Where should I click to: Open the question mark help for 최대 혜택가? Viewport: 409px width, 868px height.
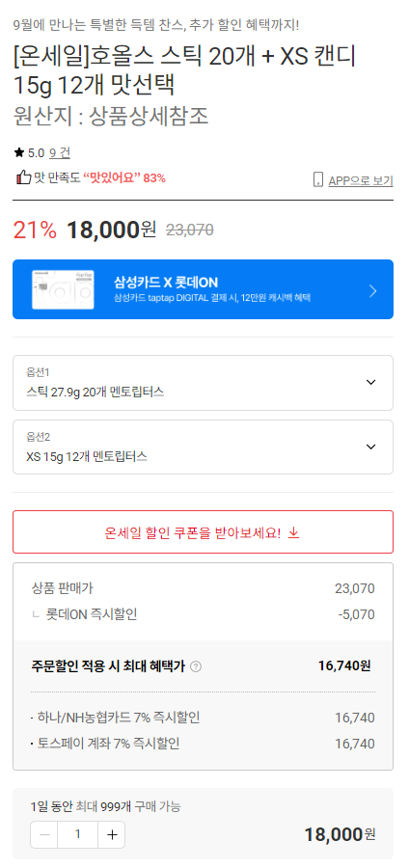pos(196,666)
